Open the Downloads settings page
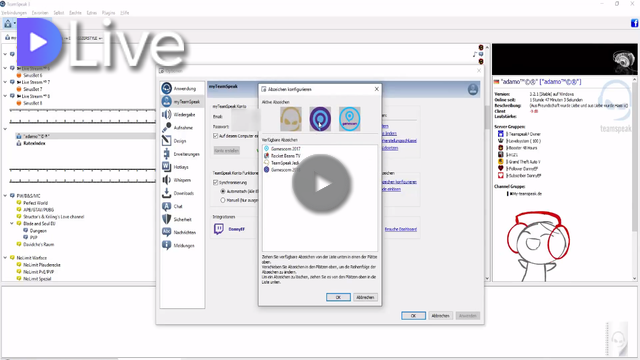 coord(178,193)
